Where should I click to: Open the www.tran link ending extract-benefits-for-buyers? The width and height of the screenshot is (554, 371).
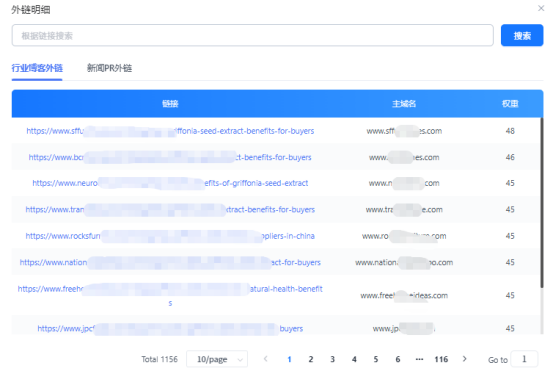point(170,210)
